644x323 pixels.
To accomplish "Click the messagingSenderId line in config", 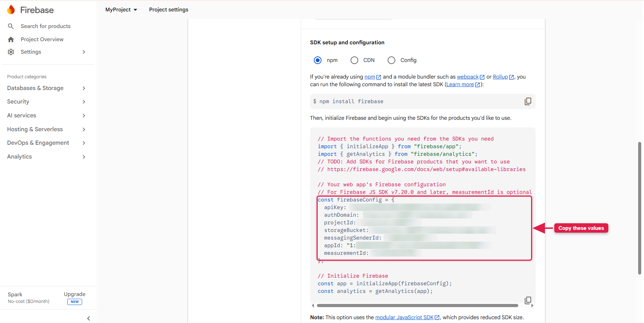I will point(381,238).
